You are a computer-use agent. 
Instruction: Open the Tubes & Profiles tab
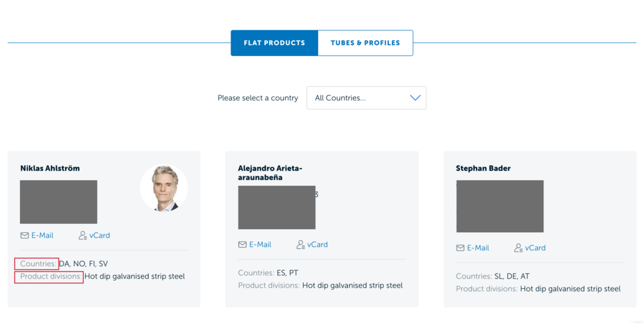tap(365, 43)
